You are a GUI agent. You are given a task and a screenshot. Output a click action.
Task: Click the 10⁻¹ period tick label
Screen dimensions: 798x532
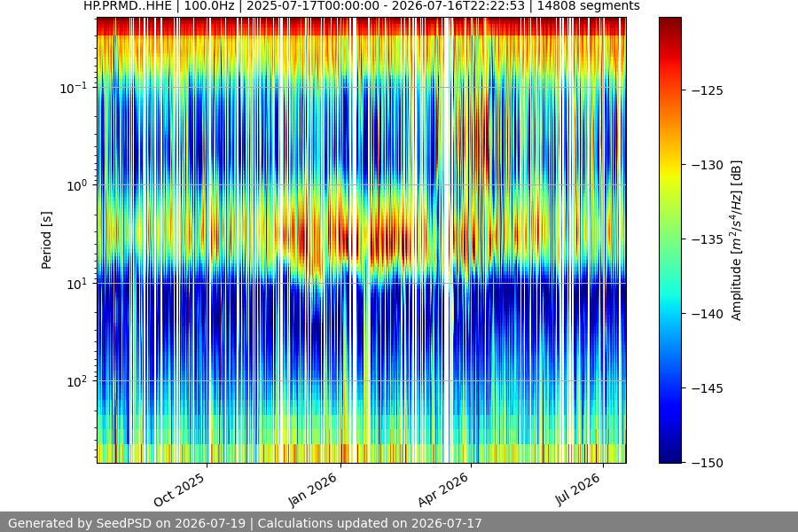pos(74,88)
